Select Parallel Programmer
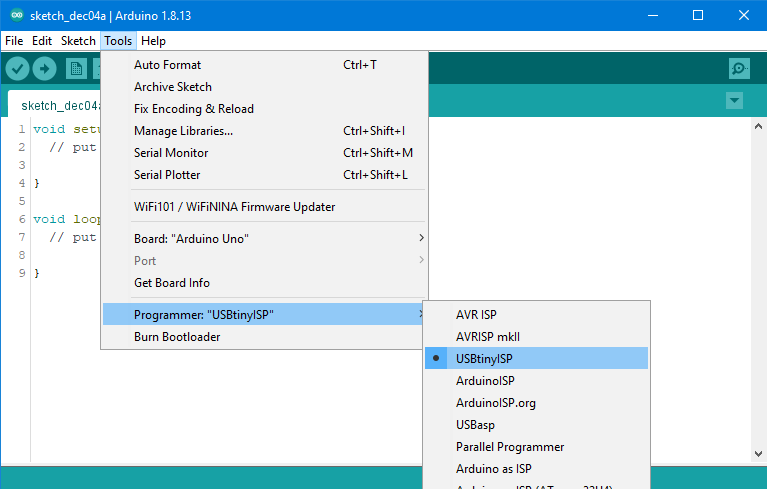The height and width of the screenshot is (489, 767). pyautogui.click(x=537, y=446)
